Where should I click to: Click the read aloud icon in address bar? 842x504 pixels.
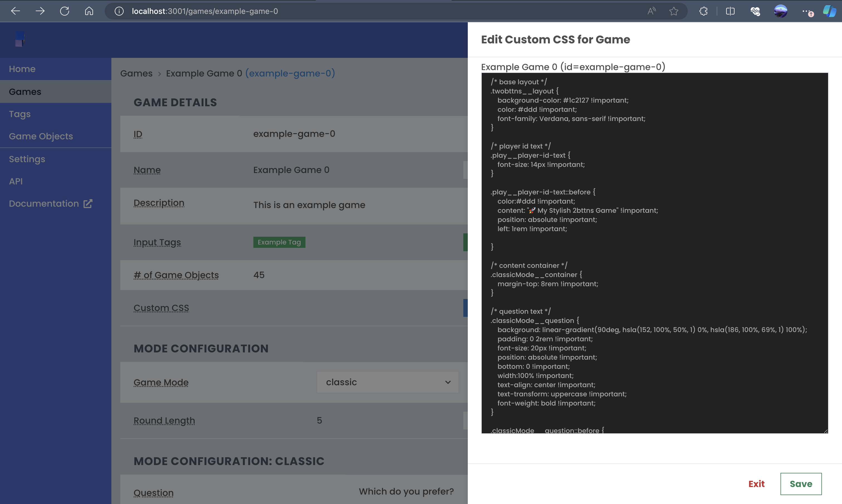click(x=651, y=11)
